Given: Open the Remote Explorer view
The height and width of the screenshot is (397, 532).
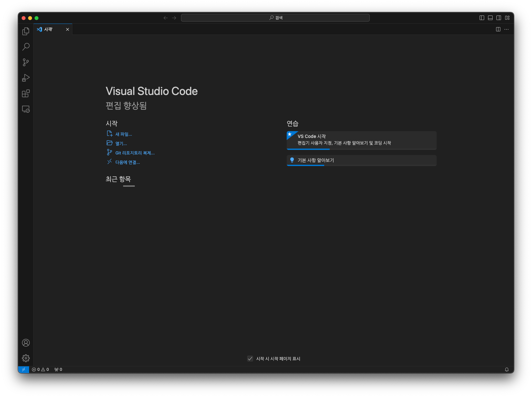Looking at the screenshot, I should point(26,109).
